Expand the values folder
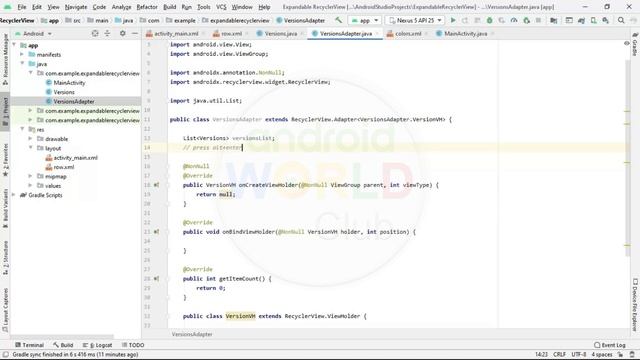Screen dimensions: 640x360 point(30,186)
